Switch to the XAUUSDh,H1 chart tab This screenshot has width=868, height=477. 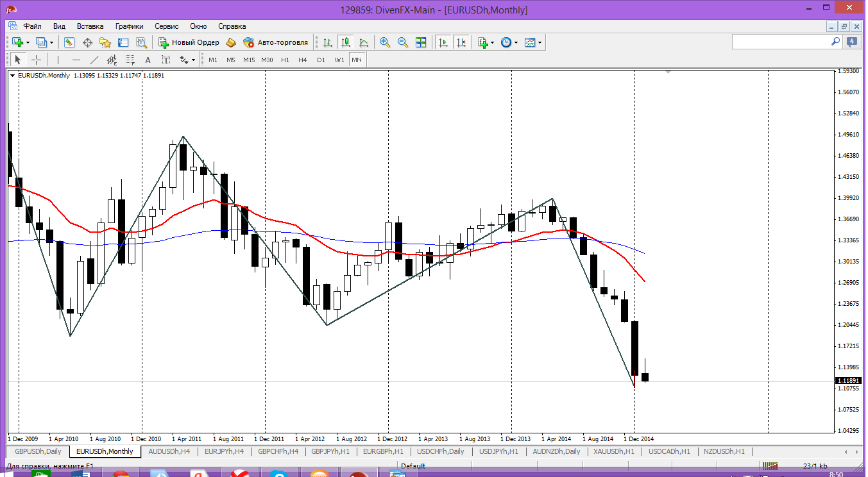[613, 451]
